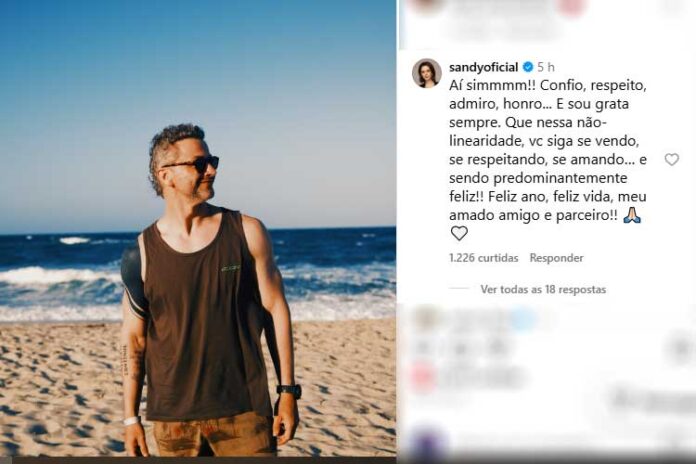Click the blurred pink circle in top comment

[x=572, y=7]
